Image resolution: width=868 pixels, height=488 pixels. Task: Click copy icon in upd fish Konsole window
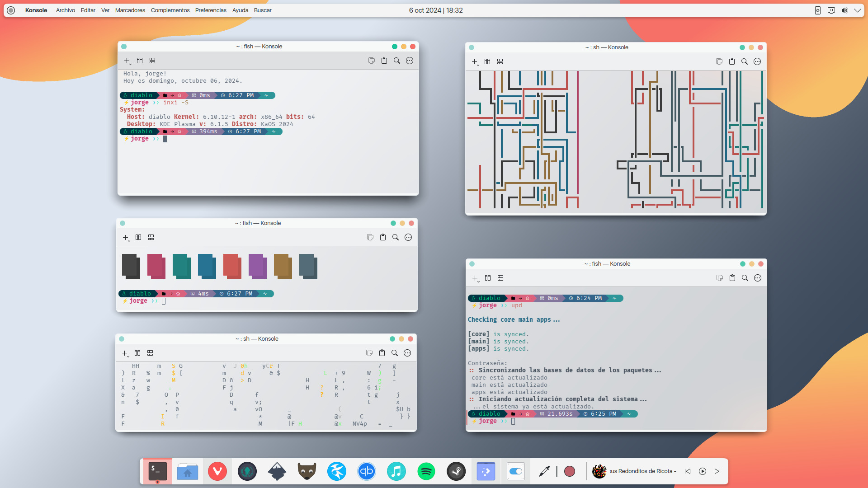[x=720, y=278]
